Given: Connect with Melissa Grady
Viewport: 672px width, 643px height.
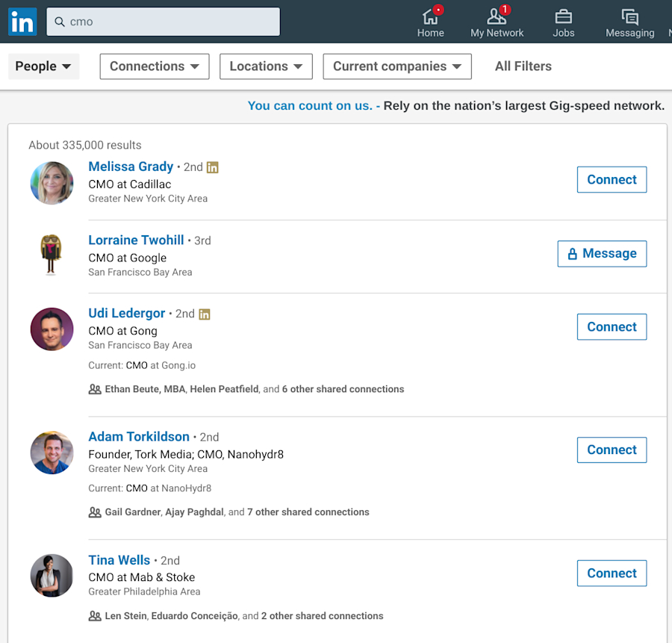Looking at the screenshot, I should [612, 179].
